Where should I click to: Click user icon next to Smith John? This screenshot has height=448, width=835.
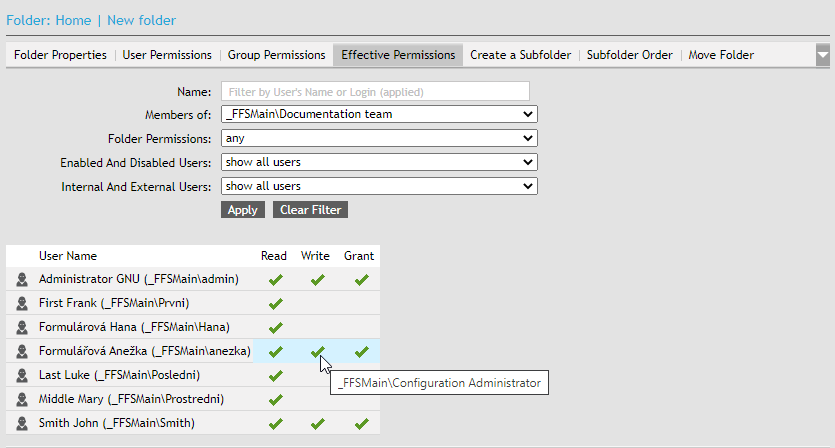coord(22,424)
